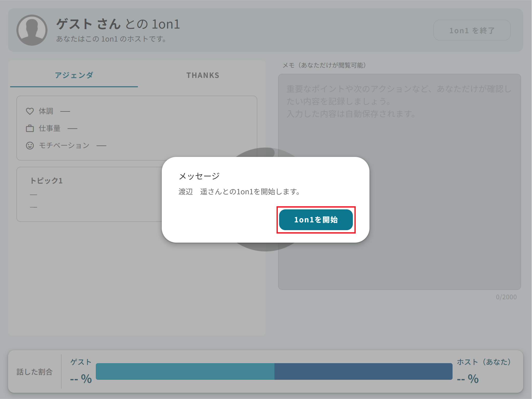The image size is (532, 399).
Task: Switch to the THANKS tab
Action: click(x=203, y=75)
